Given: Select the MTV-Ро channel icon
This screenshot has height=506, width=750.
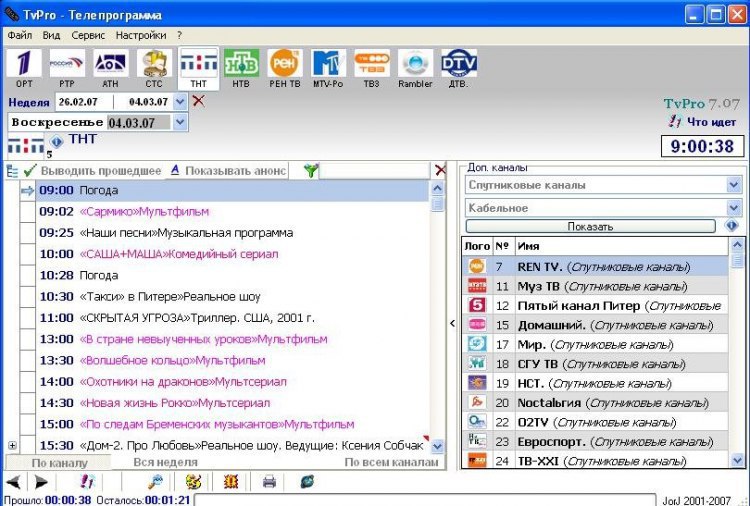Looking at the screenshot, I should 328,68.
